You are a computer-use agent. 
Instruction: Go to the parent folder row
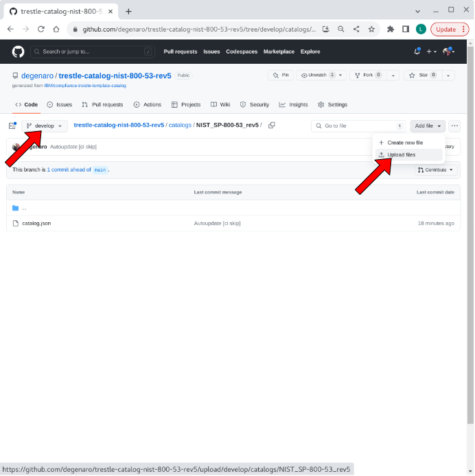pyautogui.click(x=233, y=208)
